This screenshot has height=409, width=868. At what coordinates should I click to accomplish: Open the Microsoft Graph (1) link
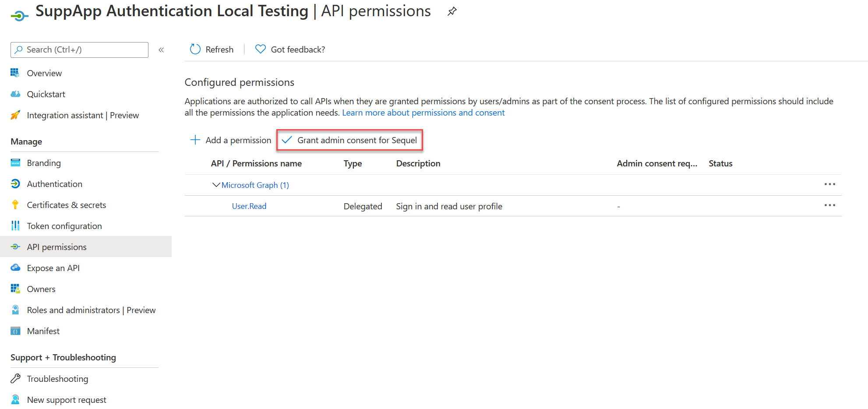click(255, 185)
